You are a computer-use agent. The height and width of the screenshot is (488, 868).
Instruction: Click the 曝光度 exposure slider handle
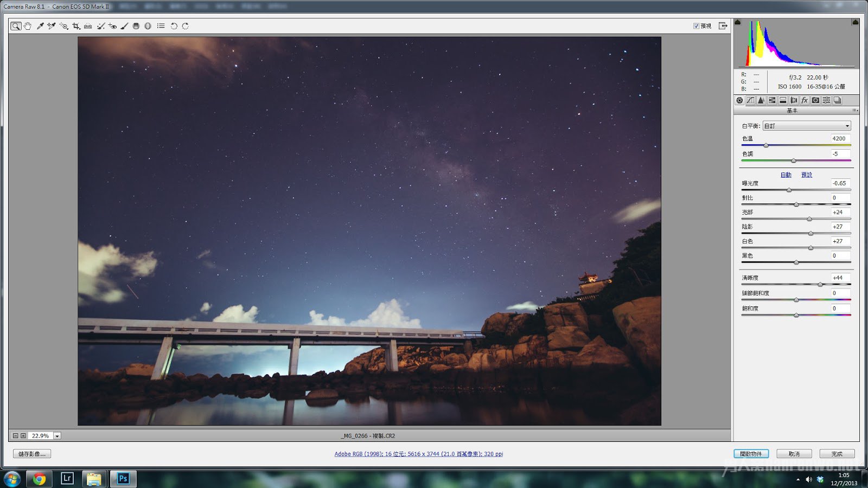pos(789,190)
